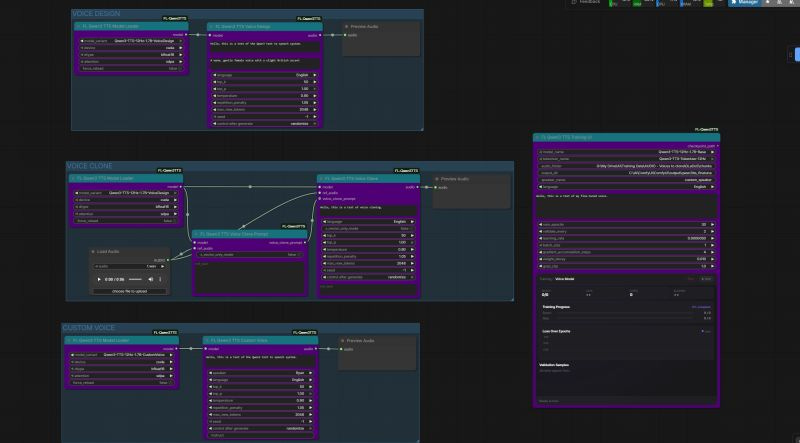Open the three-dot menu in Load Audio player

(x=160, y=280)
